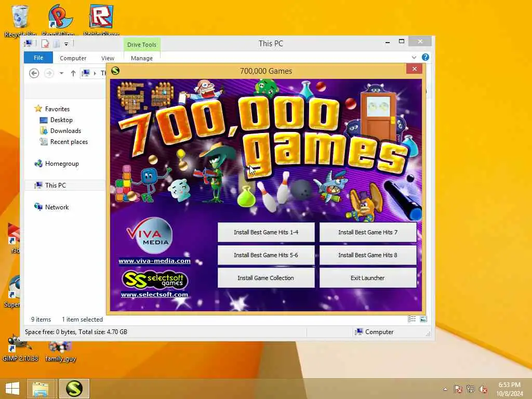Open the clock showing 6:53 PM
This screenshot has width=532, height=399.
[x=509, y=389]
